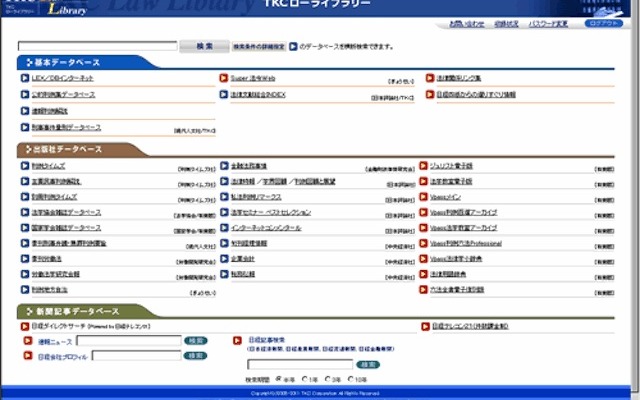640x400 pixels.
Task: Open the パスワード変更 link in the header
Action: (548, 24)
